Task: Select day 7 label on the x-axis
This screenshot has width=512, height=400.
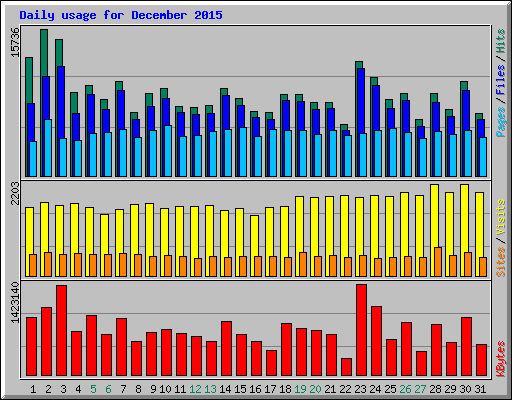Action: [x=123, y=389]
